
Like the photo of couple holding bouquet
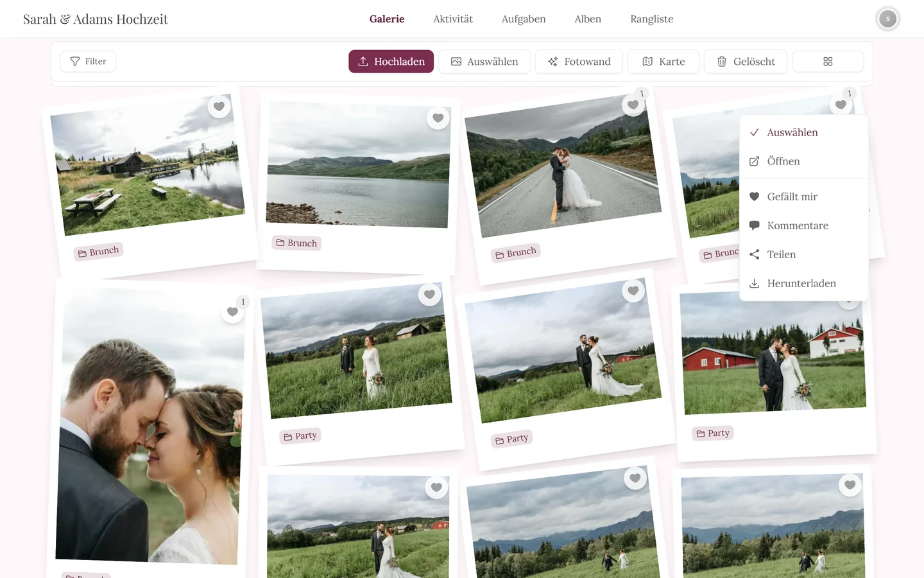(x=633, y=291)
